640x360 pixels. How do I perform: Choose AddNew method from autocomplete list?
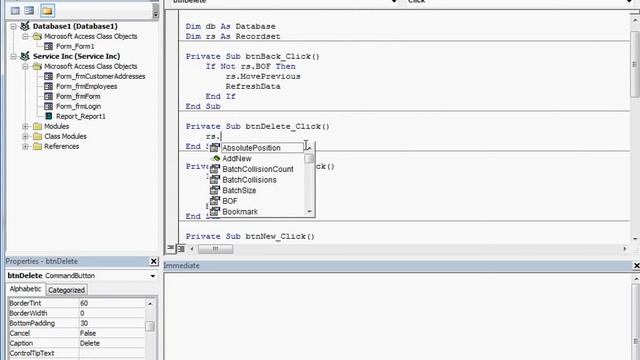coord(256,158)
